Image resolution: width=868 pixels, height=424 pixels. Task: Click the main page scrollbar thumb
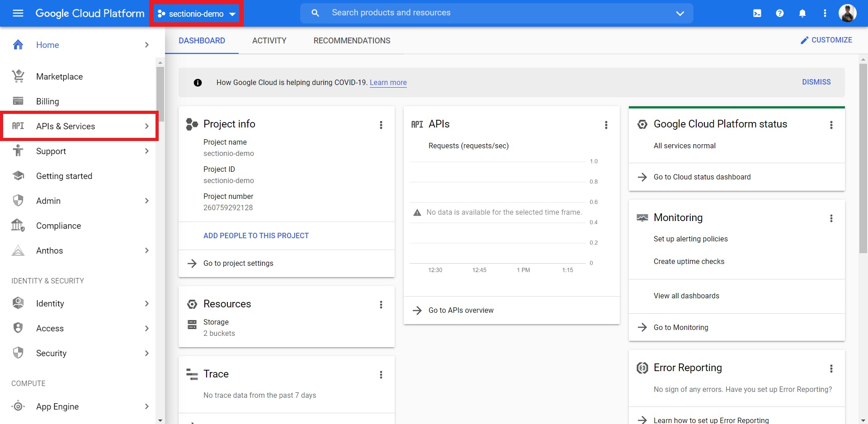(x=863, y=158)
